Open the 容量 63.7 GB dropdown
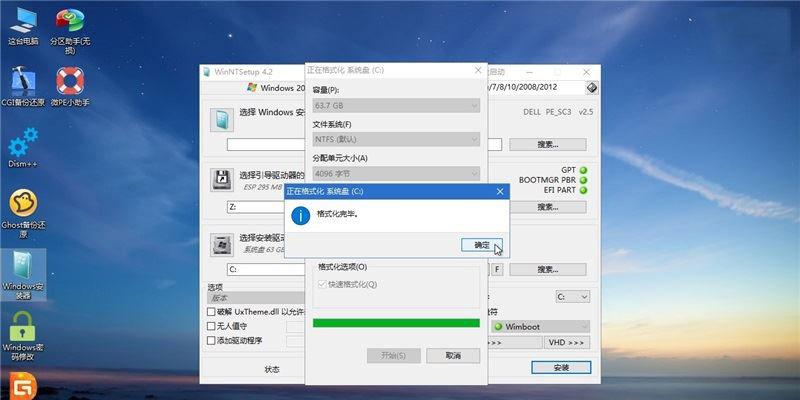800x400 pixels. point(396,106)
